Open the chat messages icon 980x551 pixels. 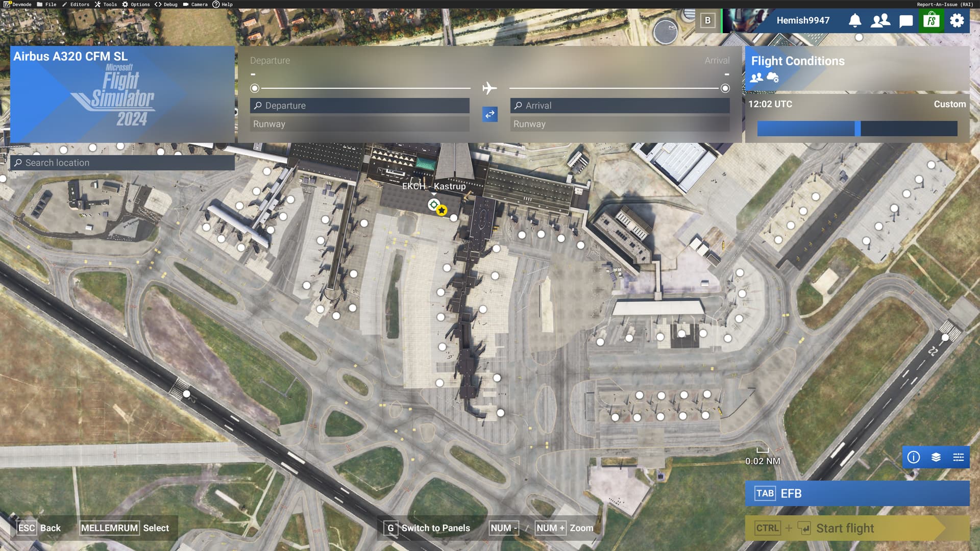point(905,21)
